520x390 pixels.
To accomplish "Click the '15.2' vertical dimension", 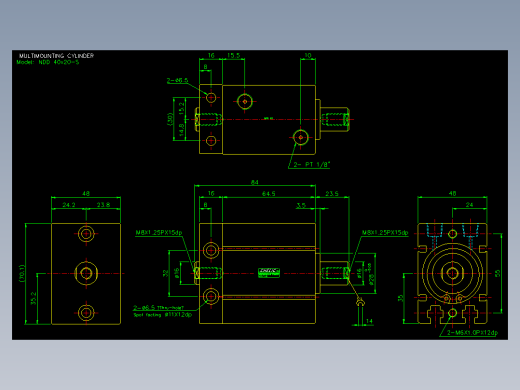I will point(181,108).
